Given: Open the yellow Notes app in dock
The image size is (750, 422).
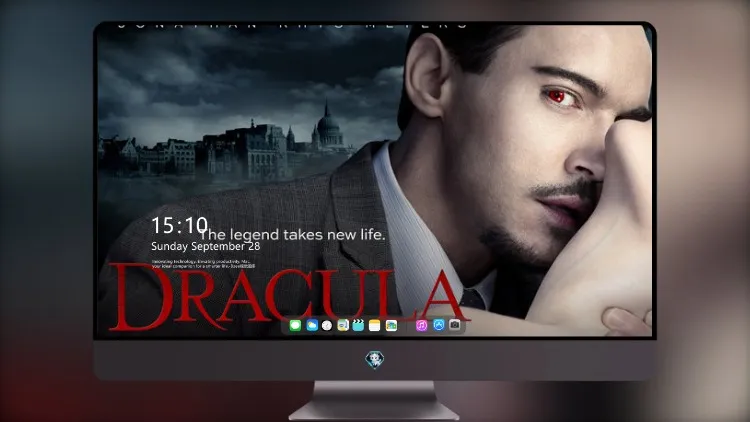Looking at the screenshot, I should point(375,326).
